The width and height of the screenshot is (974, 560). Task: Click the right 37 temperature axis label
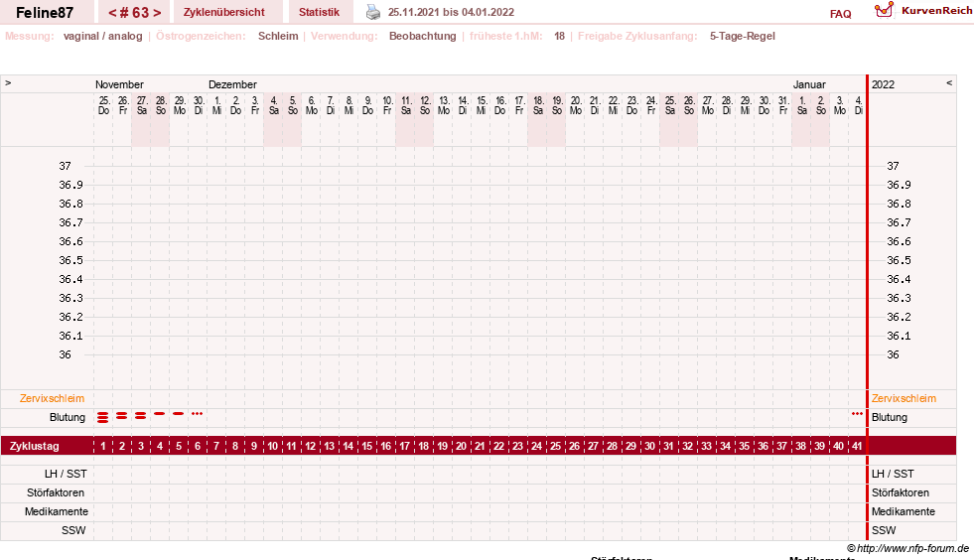click(893, 166)
